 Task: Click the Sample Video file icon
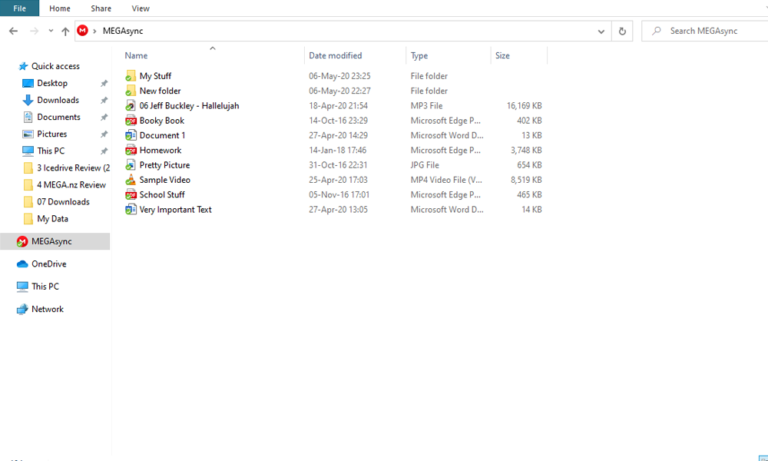[x=130, y=180]
